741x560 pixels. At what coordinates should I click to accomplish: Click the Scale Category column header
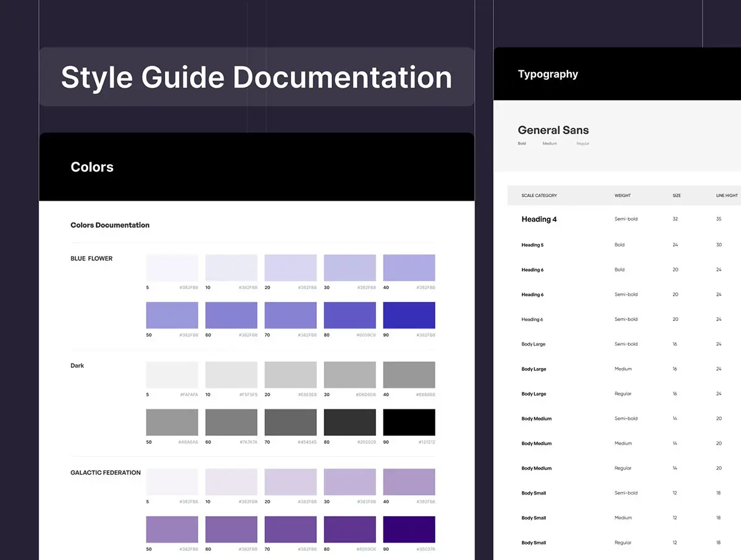[x=539, y=196]
